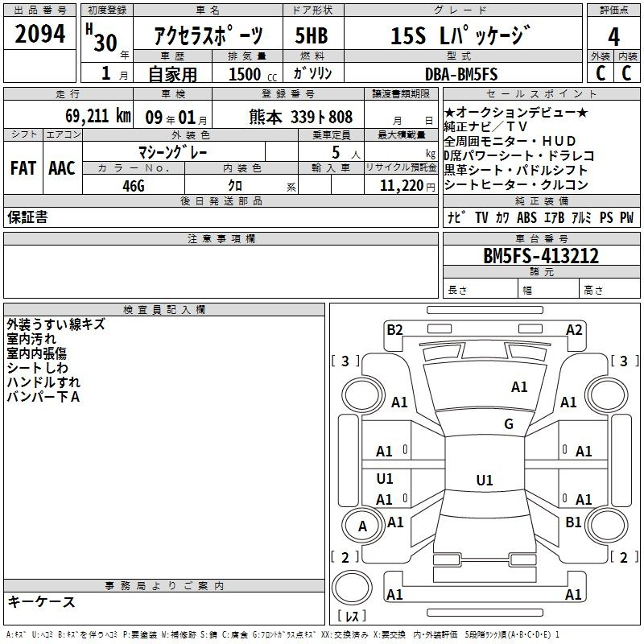Click the U1 dent mark on the roof center
The image size is (644, 644).
pos(484,481)
